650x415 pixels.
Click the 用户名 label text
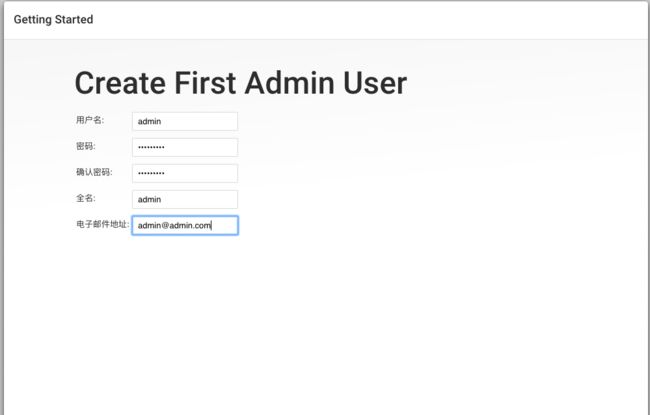point(90,120)
